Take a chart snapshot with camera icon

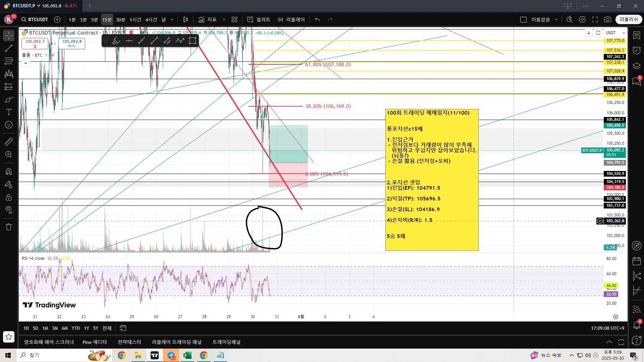pos(607,19)
